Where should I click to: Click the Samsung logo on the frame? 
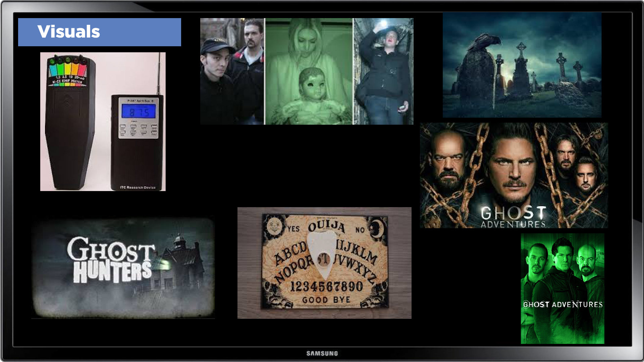(x=322, y=353)
